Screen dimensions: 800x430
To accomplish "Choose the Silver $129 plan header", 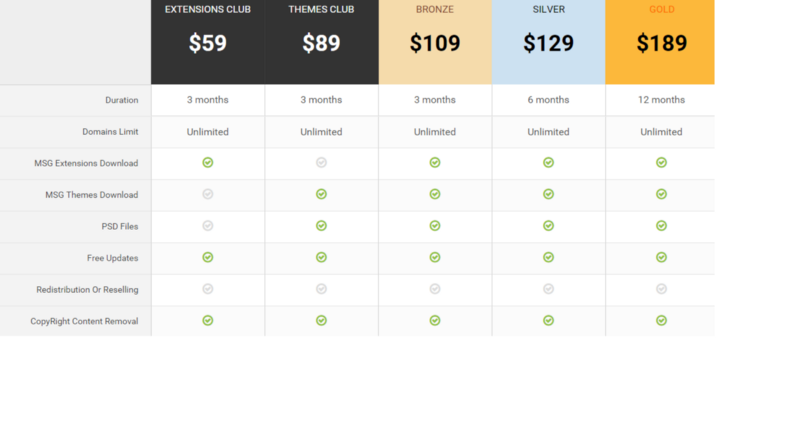I will tap(548, 42).
